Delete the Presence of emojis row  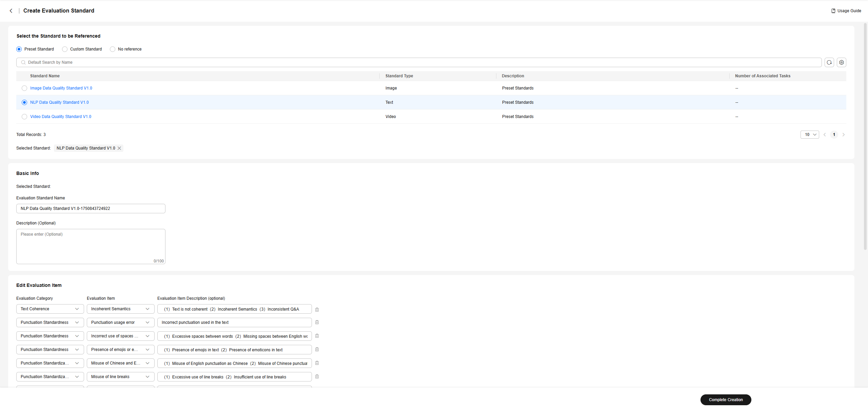click(x=317, y=350)
